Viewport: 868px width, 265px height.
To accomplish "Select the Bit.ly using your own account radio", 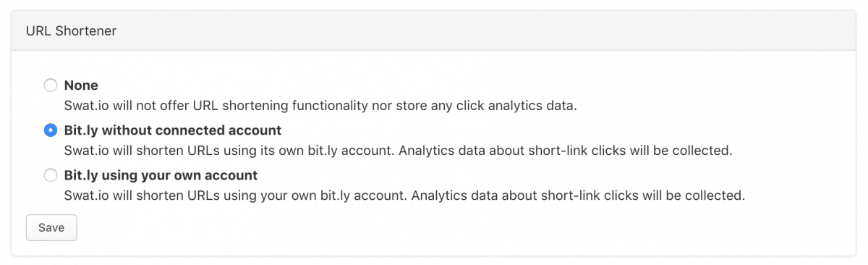I will pyautogui.click(x=51, y=175).
